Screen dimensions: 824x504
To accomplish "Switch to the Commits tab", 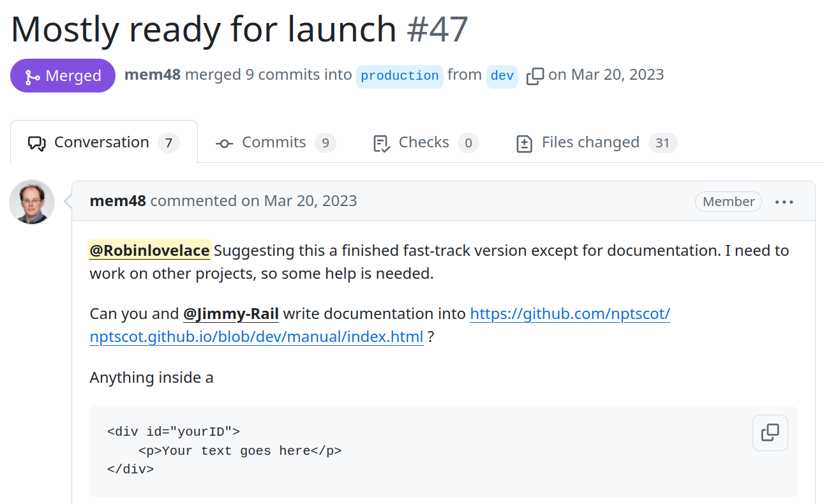I will tap(275, 142).
